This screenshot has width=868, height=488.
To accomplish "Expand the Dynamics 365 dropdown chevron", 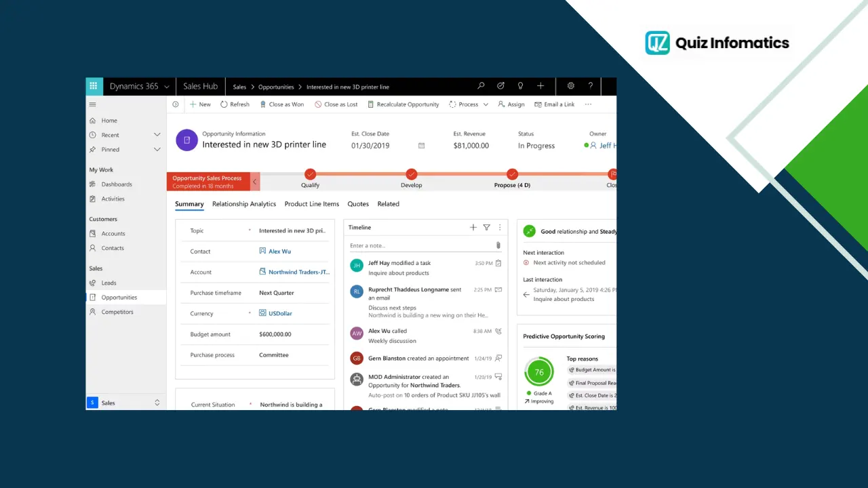I will (x=166, y=87).
